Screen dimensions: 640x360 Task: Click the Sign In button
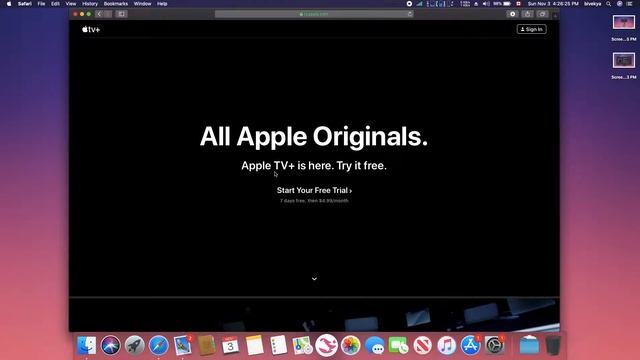coord(531,29)
